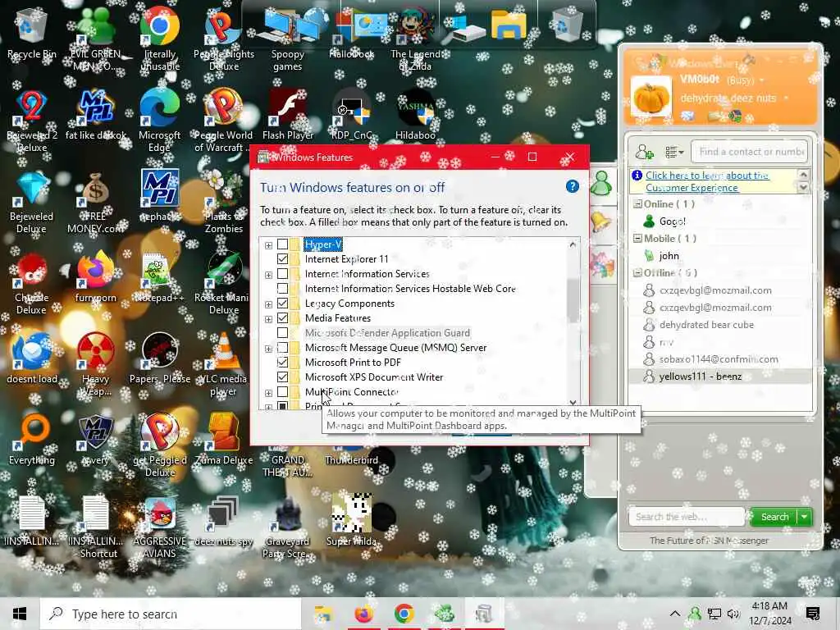
Task: Open the Search button dropdown arrow
Action: tap(804, 517)
